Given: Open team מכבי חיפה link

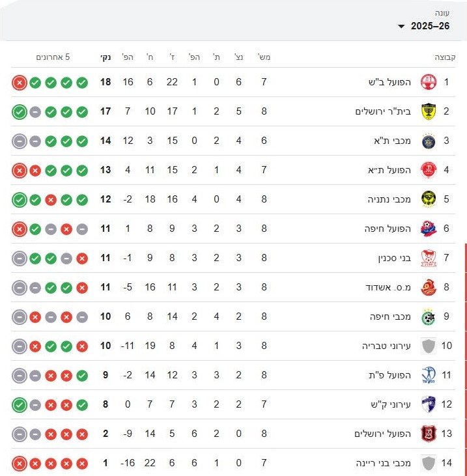Looking at the screenshot, I should [392, 316].
